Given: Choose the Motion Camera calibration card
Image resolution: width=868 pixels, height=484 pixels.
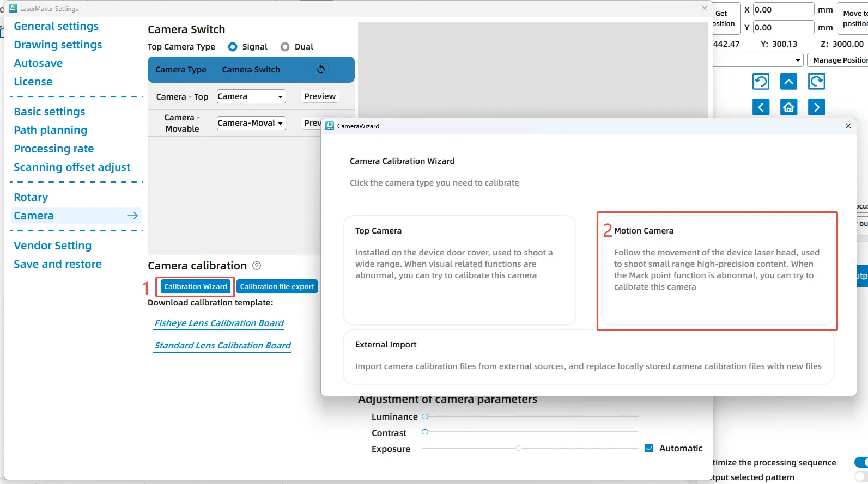Looking at the screenshot, I should 717,271.
